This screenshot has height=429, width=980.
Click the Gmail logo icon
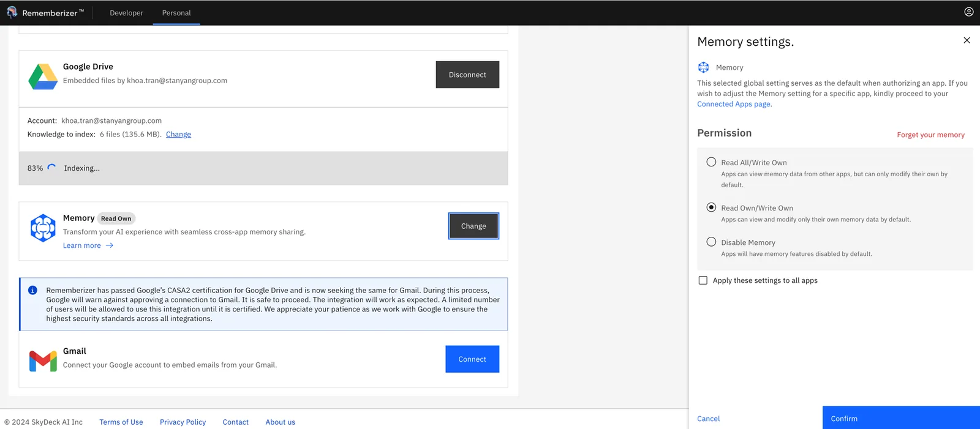[x=43, y=361]
